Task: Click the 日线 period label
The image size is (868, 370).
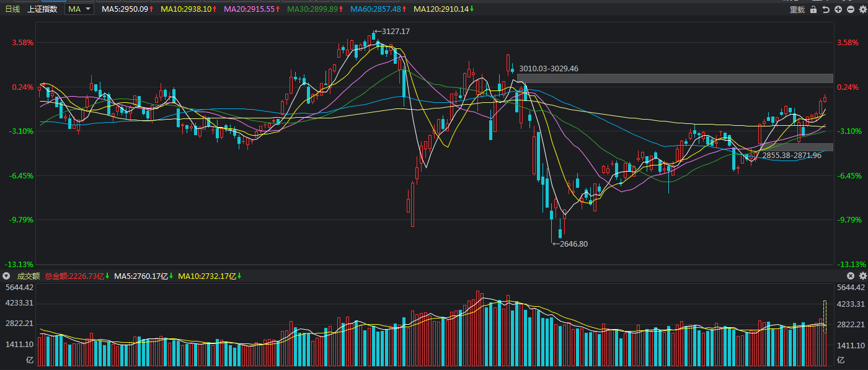Action: (x=12, y=9)
